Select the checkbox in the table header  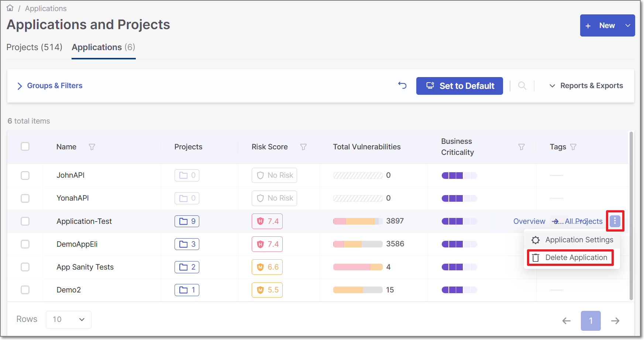25,146
